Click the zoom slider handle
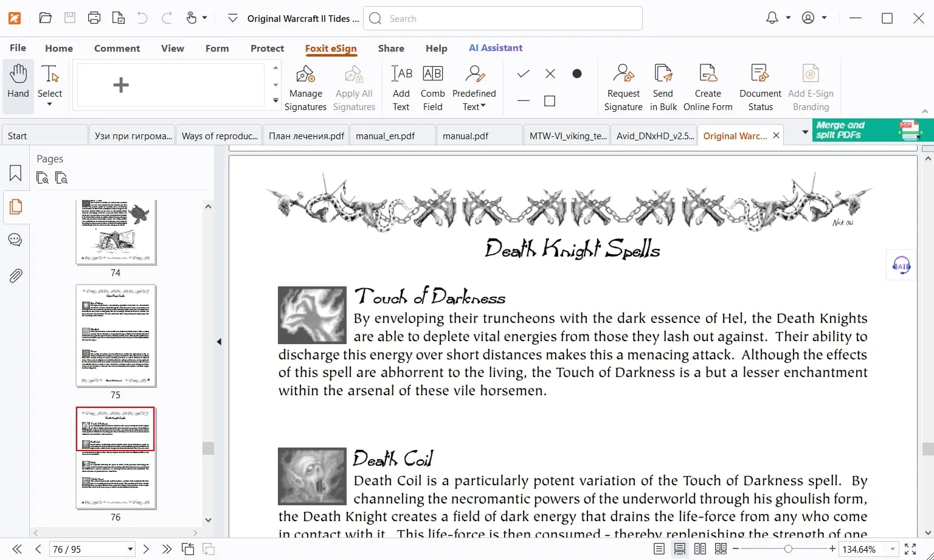This screenshot has width=934, height=560. [x=788, y=549]
